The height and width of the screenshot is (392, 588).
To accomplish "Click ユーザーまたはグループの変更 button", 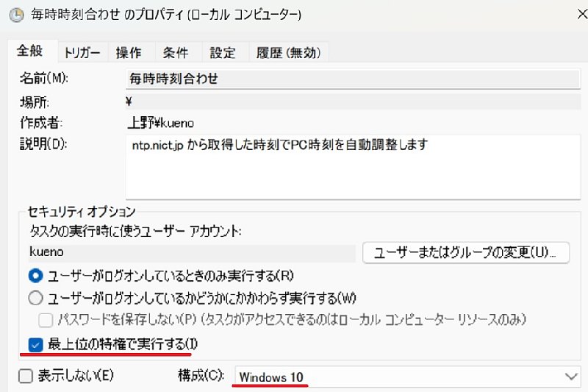I will click(466, 252).
